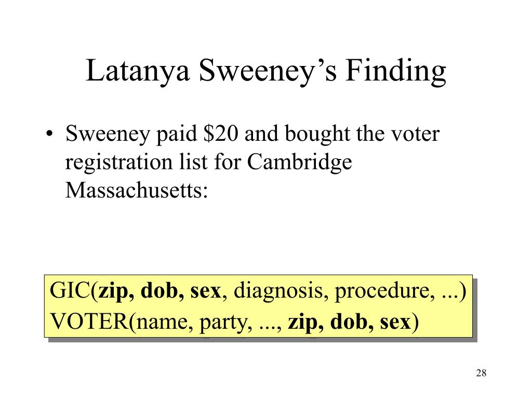Click the word "Cambridge" in the bullet
532x399 pixels.
(299, 162)
